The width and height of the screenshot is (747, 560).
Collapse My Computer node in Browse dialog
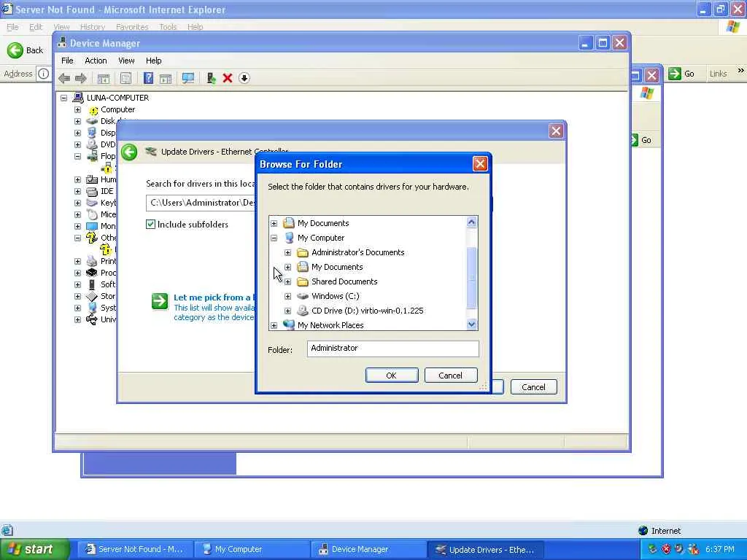[x=274, y=238]
